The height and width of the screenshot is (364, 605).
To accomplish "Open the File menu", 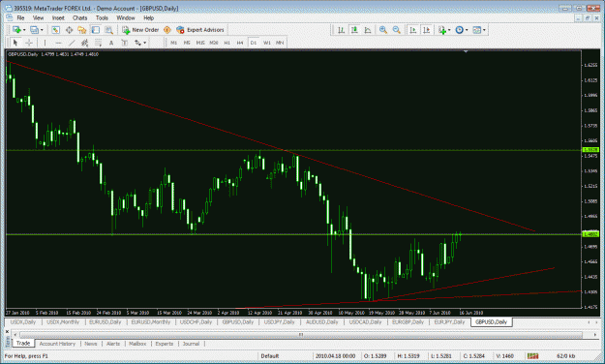I will 20,17.
